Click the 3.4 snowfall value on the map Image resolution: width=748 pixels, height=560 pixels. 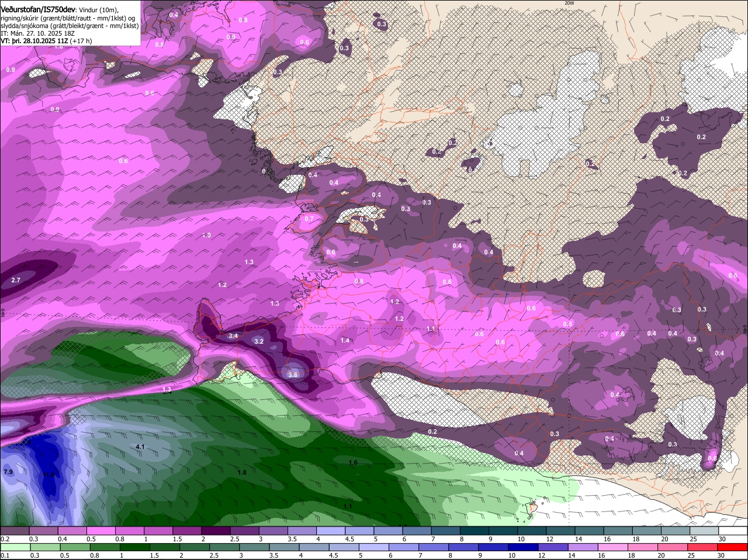coord(233,336)
